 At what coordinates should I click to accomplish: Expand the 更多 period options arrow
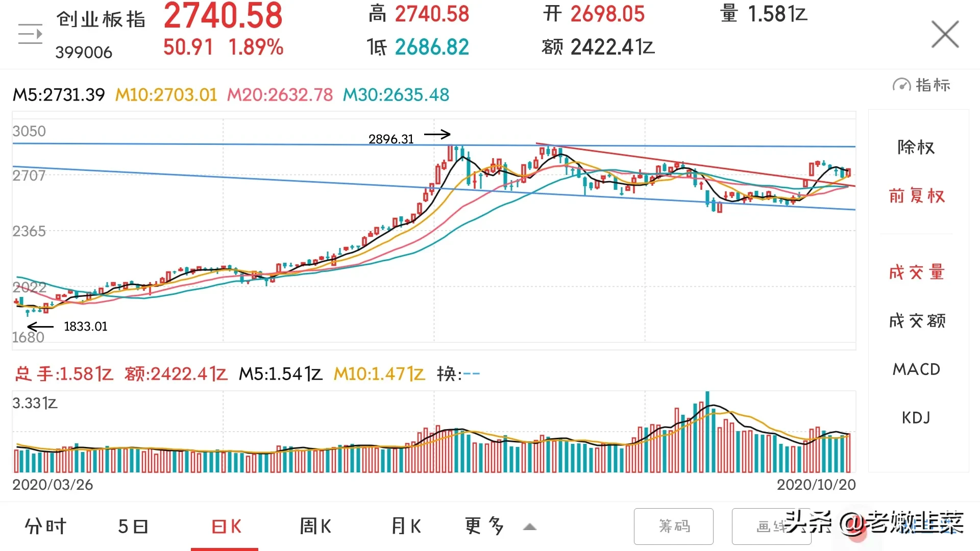pos(530,527)
